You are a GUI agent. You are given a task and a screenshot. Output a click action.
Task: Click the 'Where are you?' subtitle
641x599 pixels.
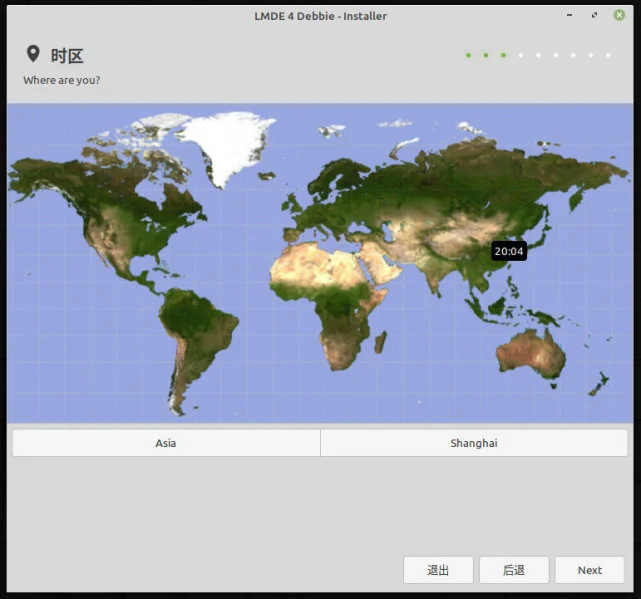pos(62,80)
